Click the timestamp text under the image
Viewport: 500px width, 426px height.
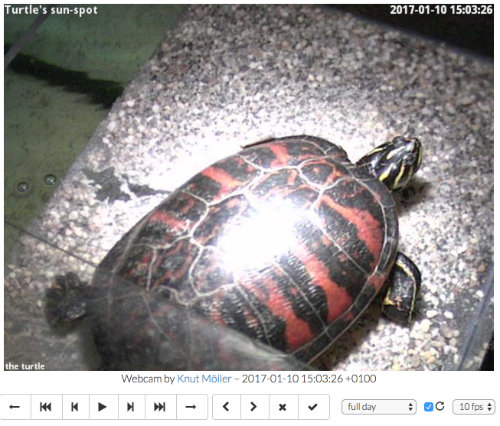click(309, 379)
